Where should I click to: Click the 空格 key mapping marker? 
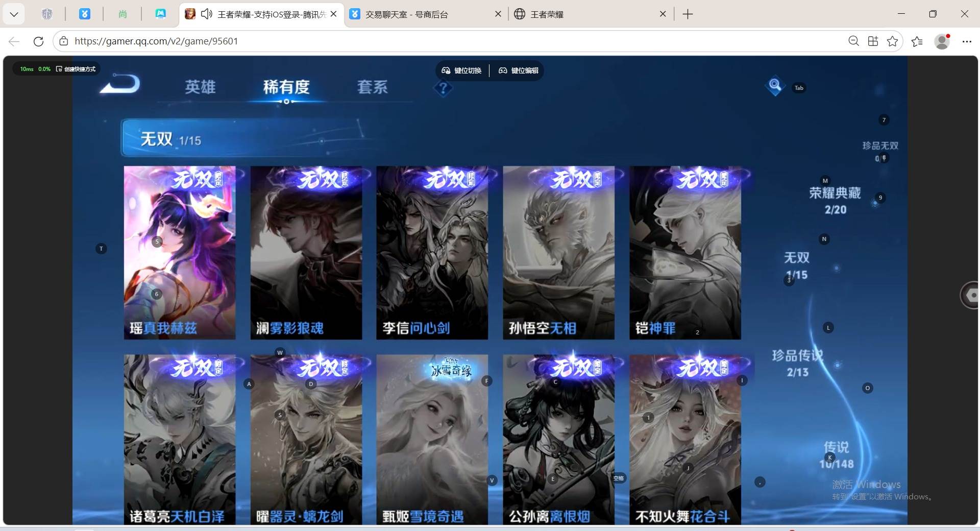point(619,478)
